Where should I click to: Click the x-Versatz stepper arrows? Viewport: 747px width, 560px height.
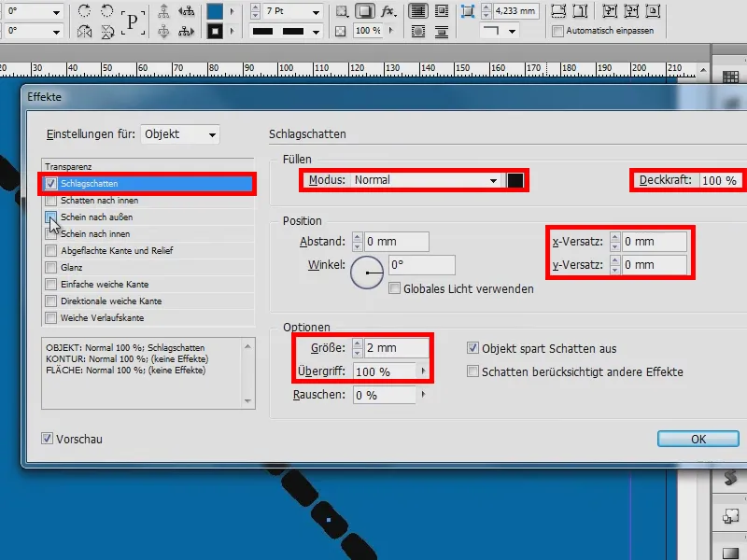[x=614, y=242]
